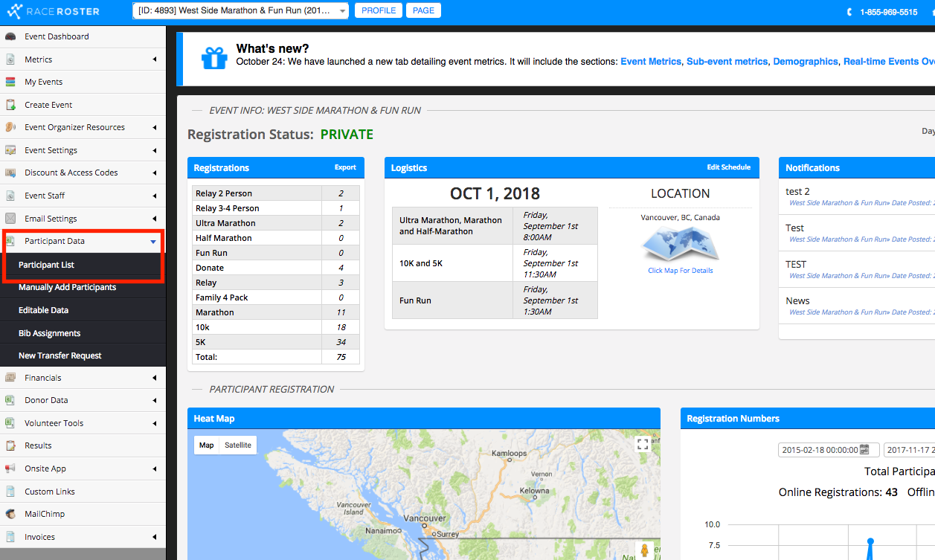Click the 'Ultra Marathon' registrations row
This screenshot has width=935, height=560.
[276, 223]
